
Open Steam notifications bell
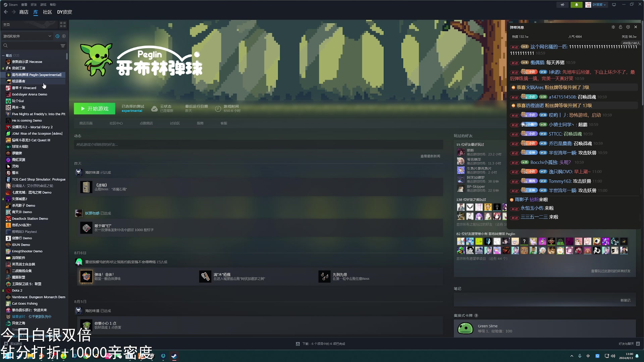(576, 5)
